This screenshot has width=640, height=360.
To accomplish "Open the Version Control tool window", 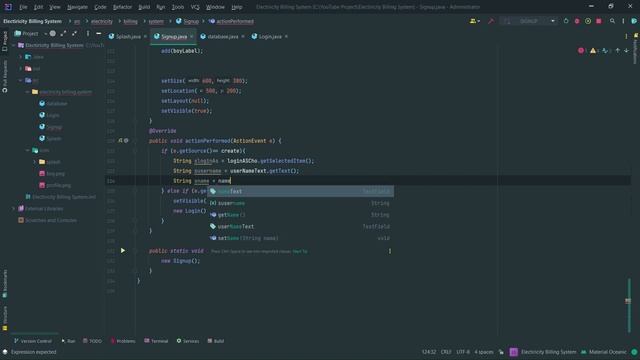I will [33, 341].
